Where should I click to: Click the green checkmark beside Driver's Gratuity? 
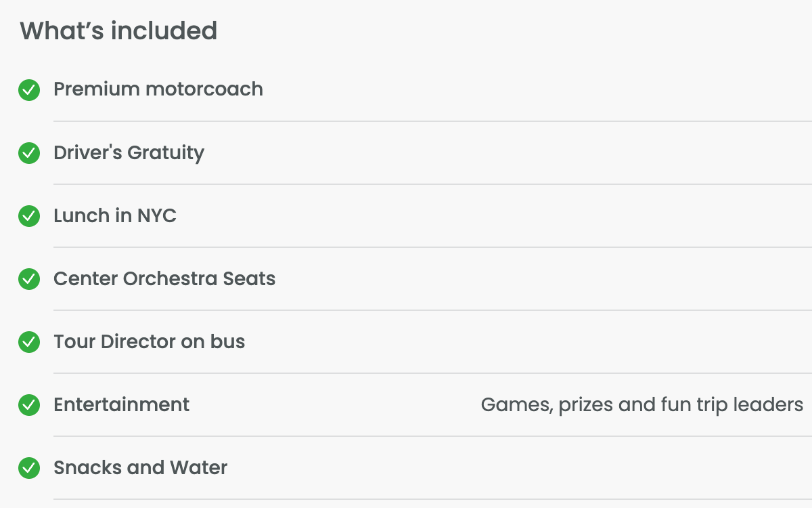pyautogui.click(x=29, y=152)
